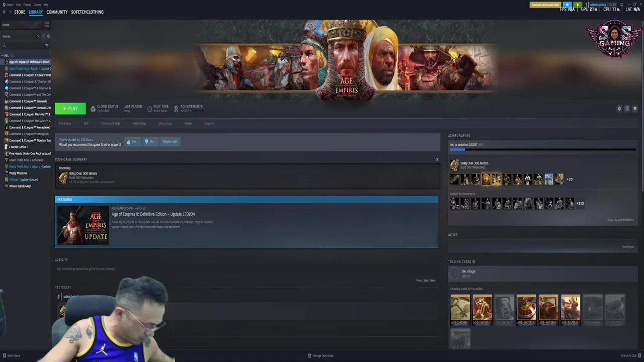Open the first collected trading card

(460, 310)
